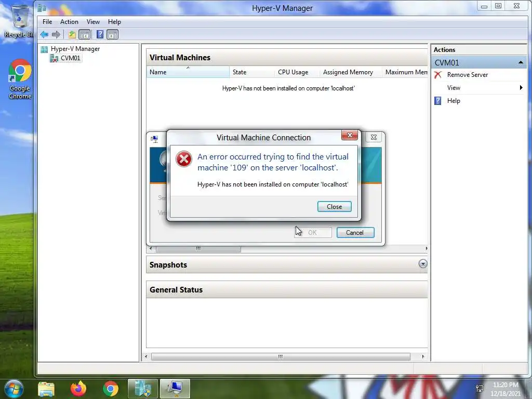The image size is (532, 399).
Task: Click the blue Help icon in the toolbar
Action: click(x=100, y=34)
